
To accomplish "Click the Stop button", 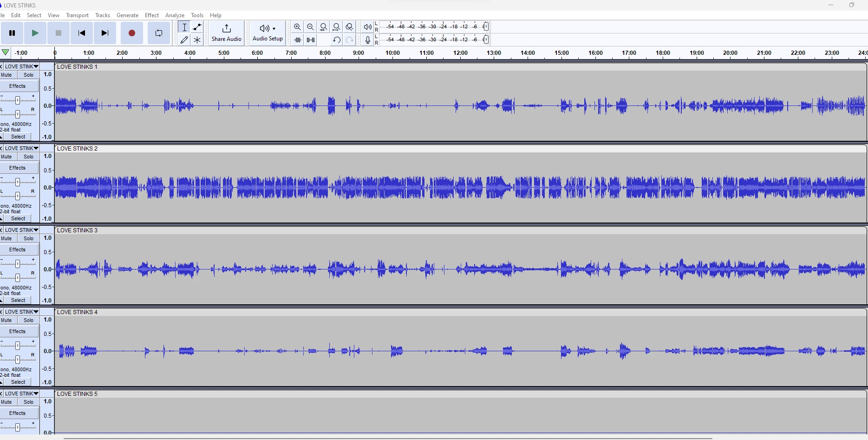I will coord(59,33).
